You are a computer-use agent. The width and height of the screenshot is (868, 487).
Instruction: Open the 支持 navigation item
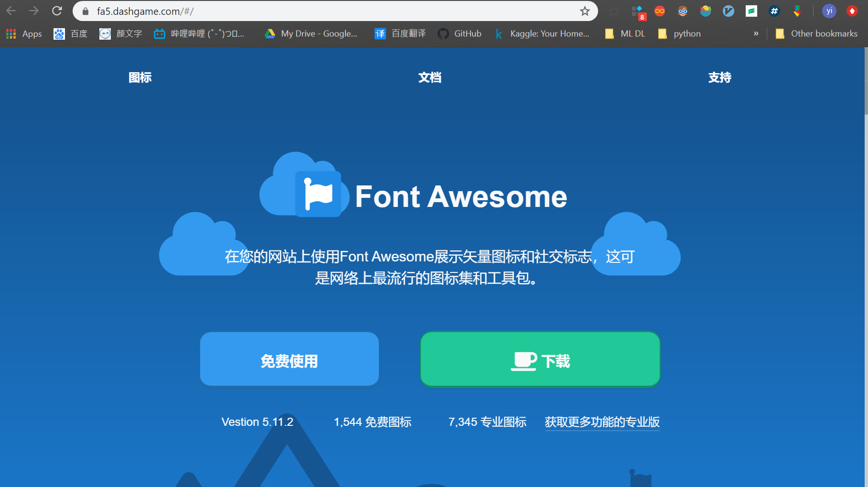tap(720, 77)
